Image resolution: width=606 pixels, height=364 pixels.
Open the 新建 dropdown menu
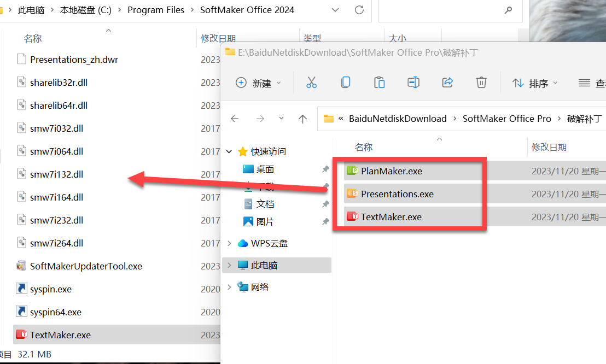tap(259, 83)
